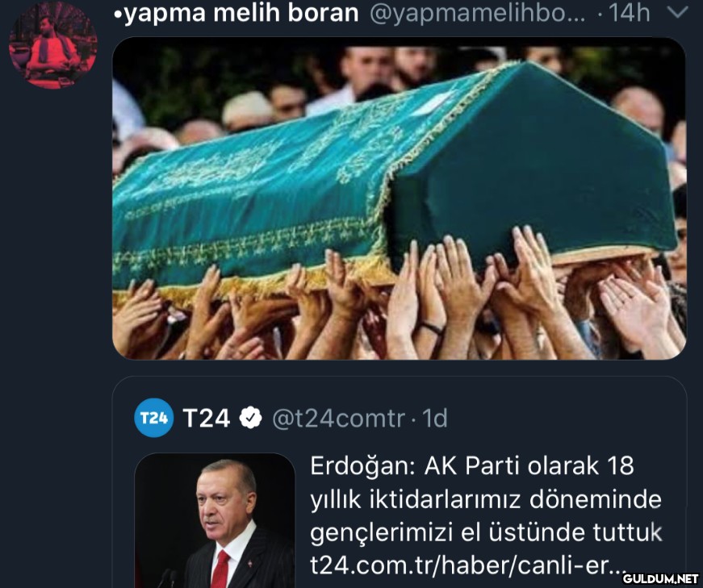Click the red tie in Erdoğan's photo
Screen dimensions: 703x588
[220, 569]
